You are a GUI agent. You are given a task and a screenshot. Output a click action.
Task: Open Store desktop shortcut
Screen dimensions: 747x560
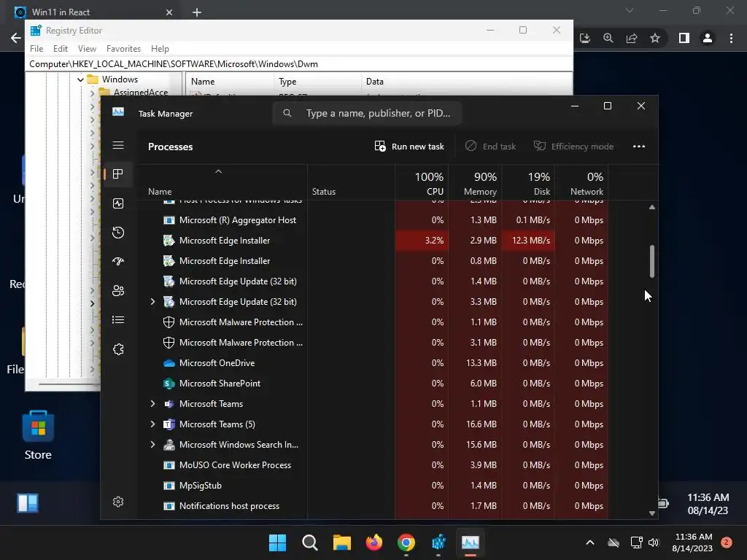click(38, 436)
